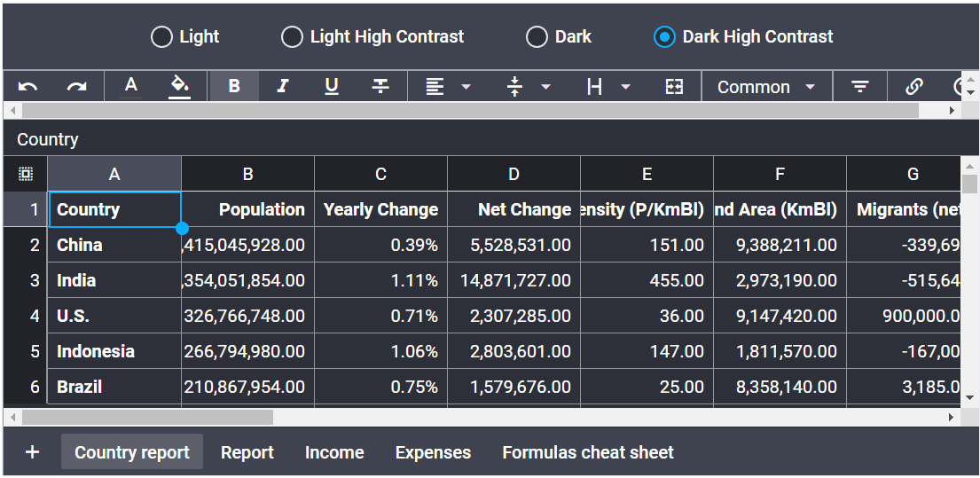The height and width of the screenshot is (478, 980).
Task: Open the Formulas cheat sheet tab
Action: (x=588, y=451)
